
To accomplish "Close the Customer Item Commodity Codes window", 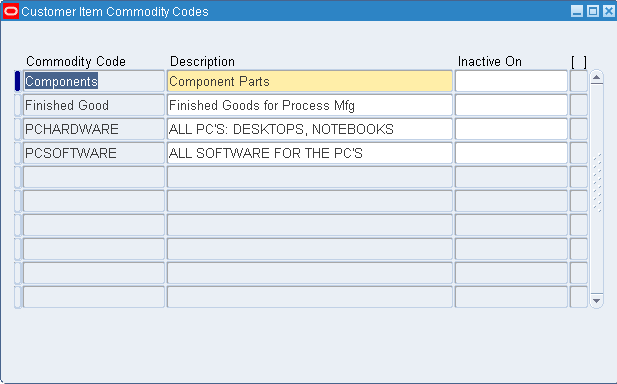I will 609,11.
